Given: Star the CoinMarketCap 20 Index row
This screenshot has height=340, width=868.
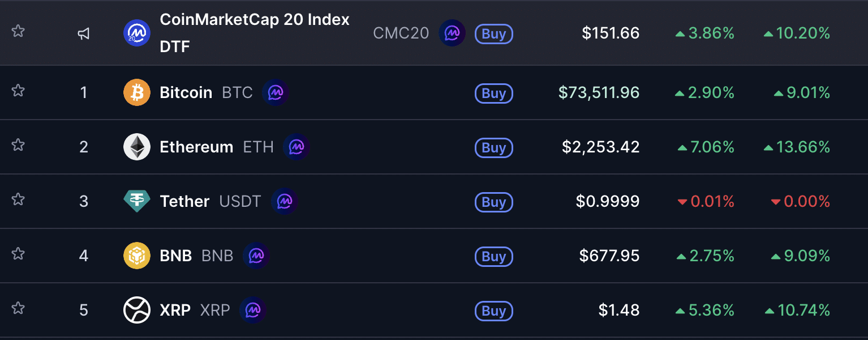Looking at the screenshot, I should pos(18,31).
